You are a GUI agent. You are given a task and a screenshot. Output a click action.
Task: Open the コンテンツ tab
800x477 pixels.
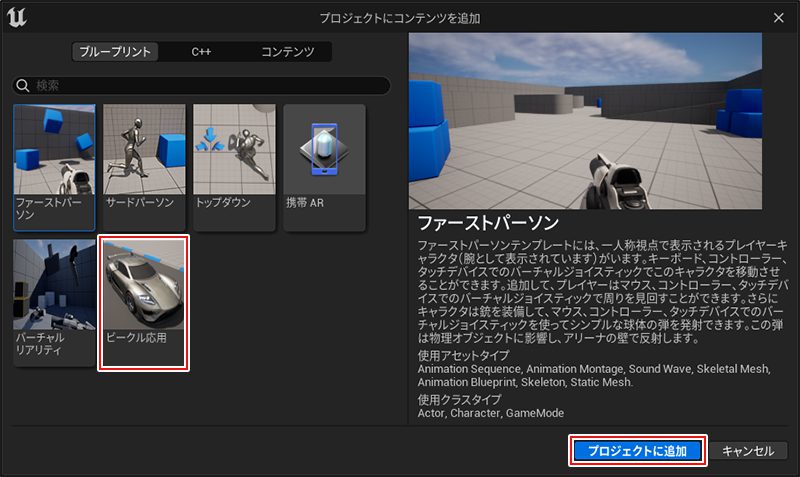tap(287, 52)
